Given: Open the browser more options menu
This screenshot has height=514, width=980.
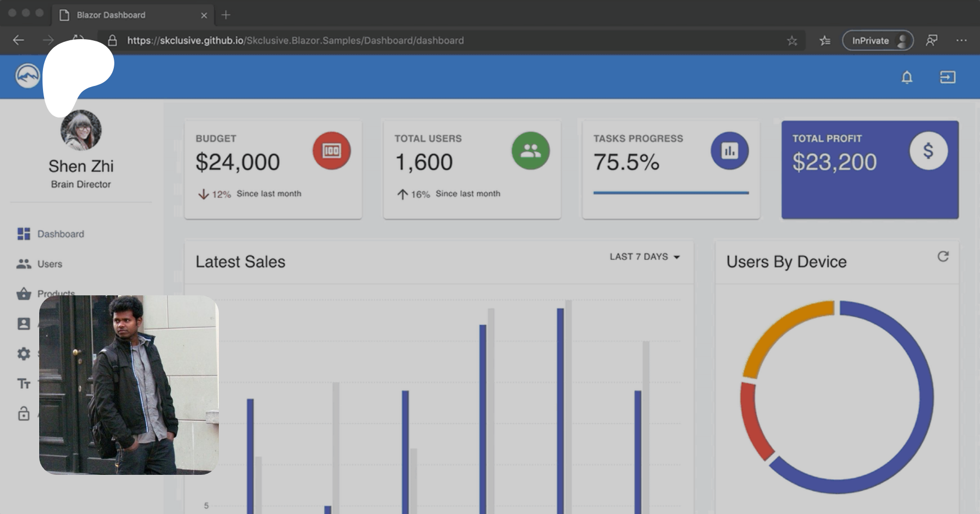Looking at the screenshot, I should click(x=961, y=40).
